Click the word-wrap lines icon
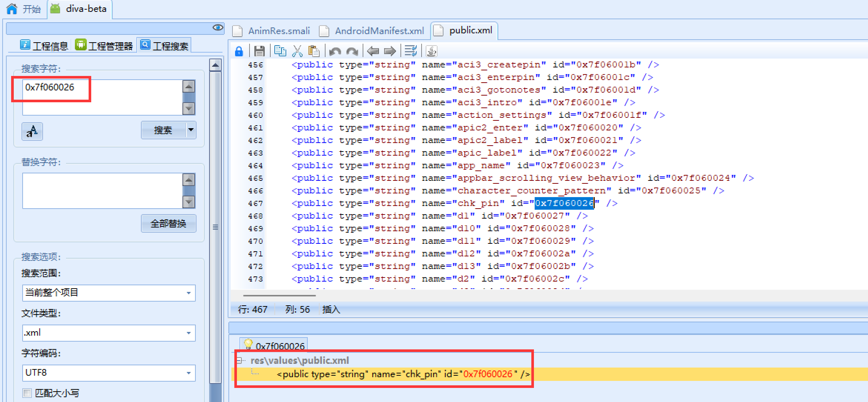Viewport: 868px width, 402px height. click(x=411, y=51)
